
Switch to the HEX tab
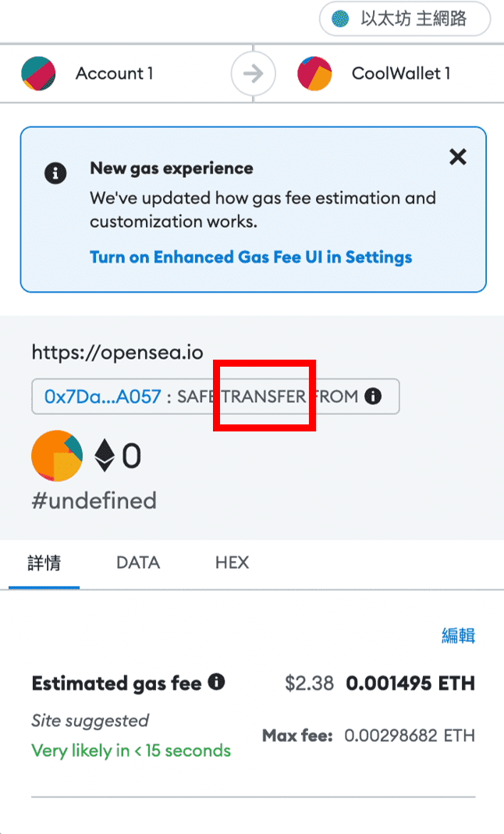tap(232, 563)
